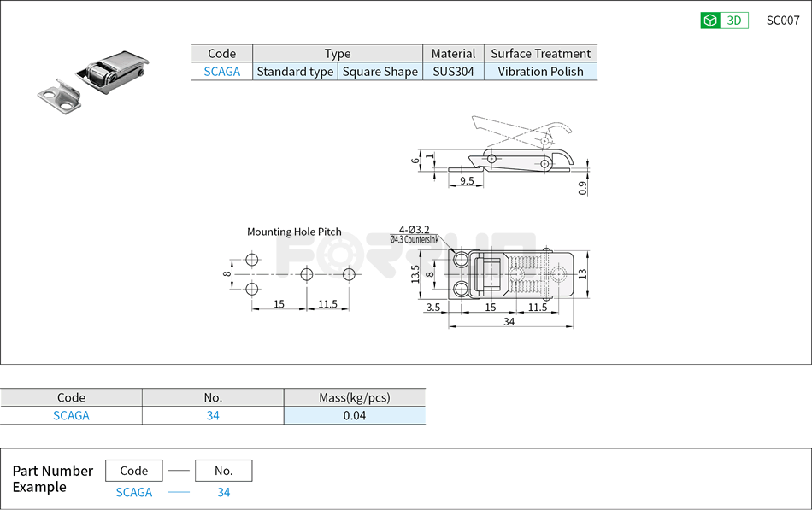Click the green 3D cube icon
The width and height of the screenshot is (812, 510).
tap(709, 21)
